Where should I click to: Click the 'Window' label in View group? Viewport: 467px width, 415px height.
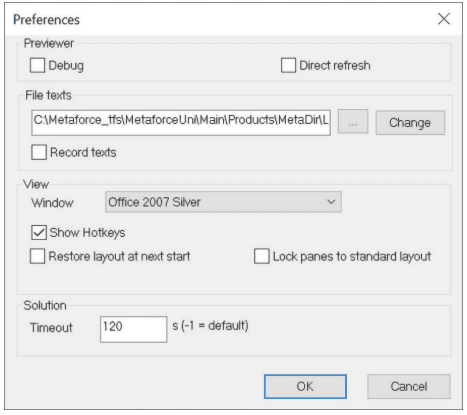pyautogui.click(x=52, y=203)
